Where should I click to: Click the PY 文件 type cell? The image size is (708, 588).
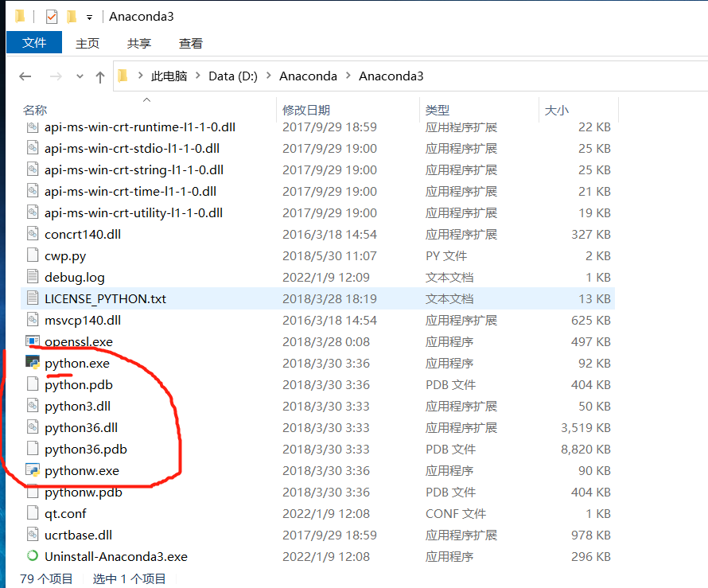click(446, 255)
